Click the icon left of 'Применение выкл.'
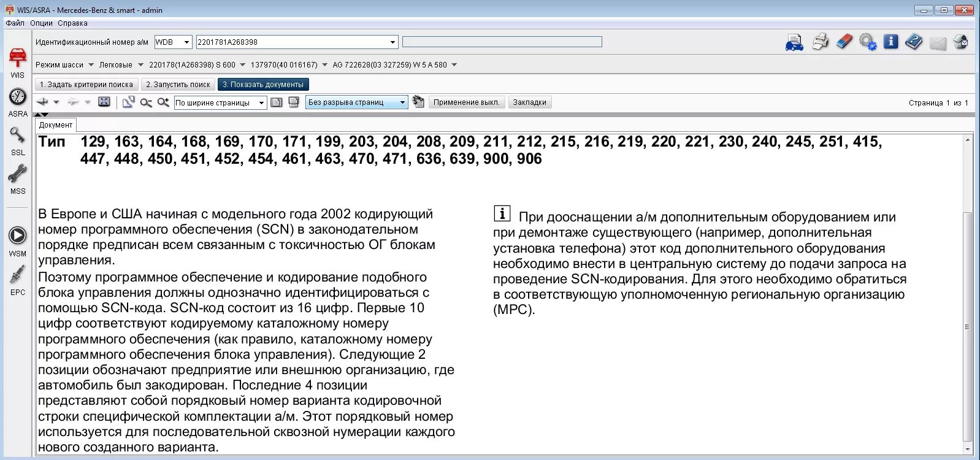 click(418, 102)
